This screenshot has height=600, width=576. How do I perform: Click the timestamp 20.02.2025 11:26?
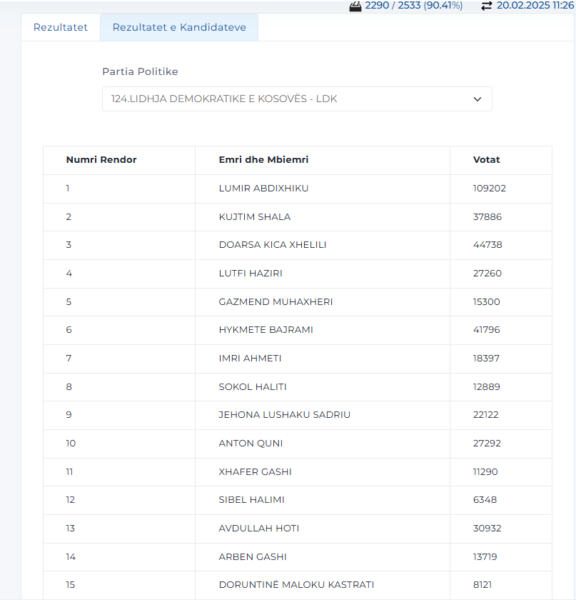[x=535, y=6]
